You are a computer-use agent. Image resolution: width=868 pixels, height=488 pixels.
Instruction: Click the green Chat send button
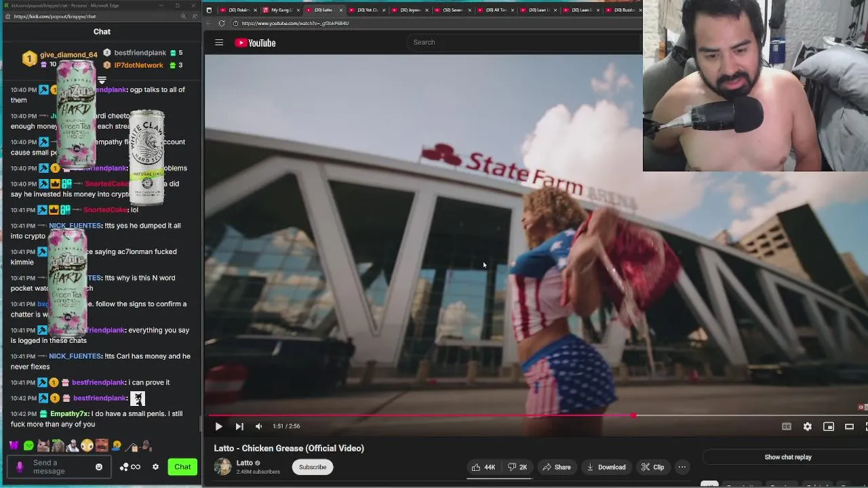tap(182, 467)
